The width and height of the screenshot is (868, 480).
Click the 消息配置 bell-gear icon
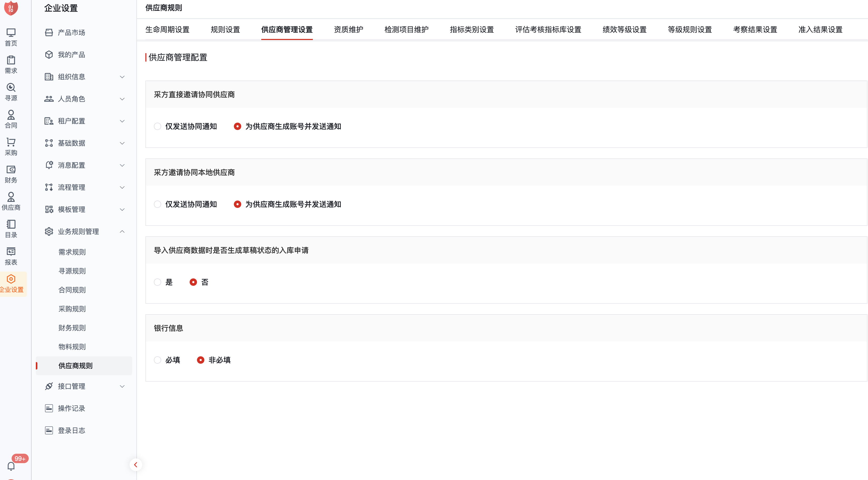pyautogui.click(x=49, y=165)
